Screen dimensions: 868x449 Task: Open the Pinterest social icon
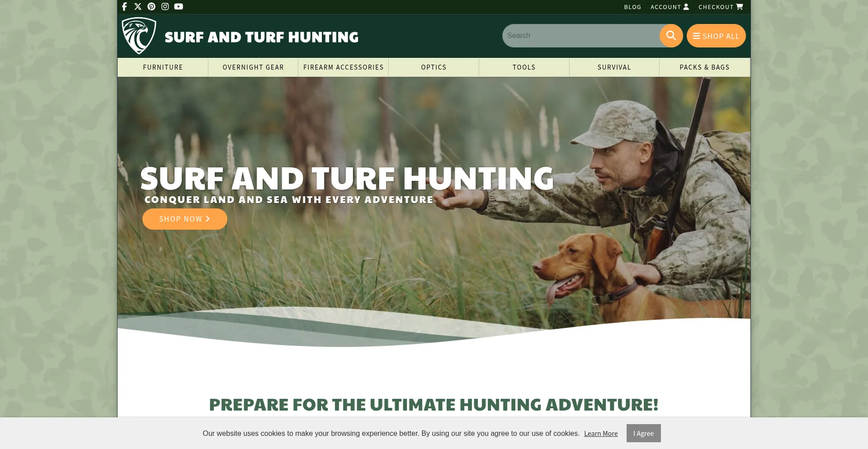point(151,6)
